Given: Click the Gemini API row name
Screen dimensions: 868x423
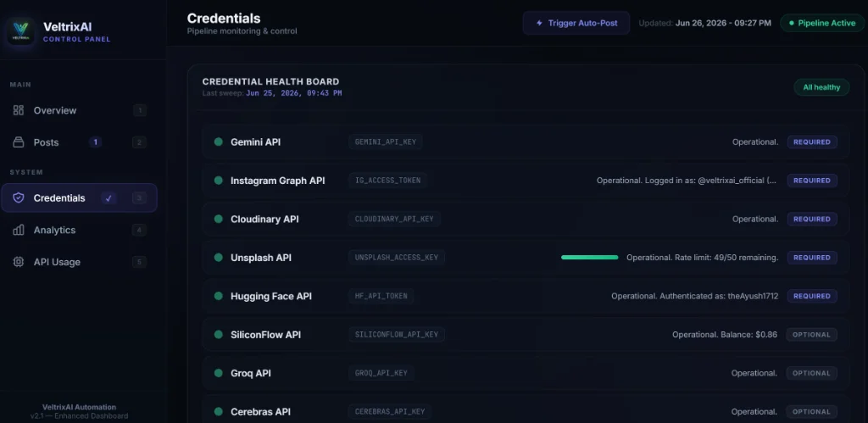Looking at the screenshot, I should click(255, 142).
